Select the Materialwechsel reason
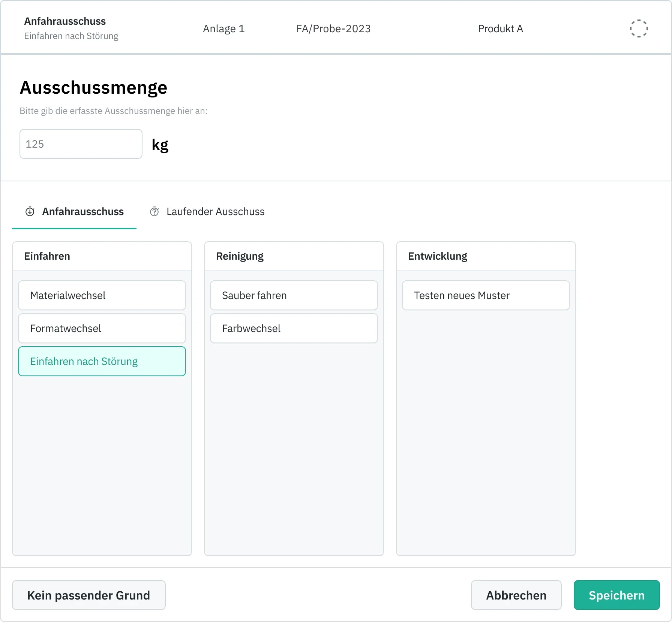This screenshot has width=672, height=622. 102,295
